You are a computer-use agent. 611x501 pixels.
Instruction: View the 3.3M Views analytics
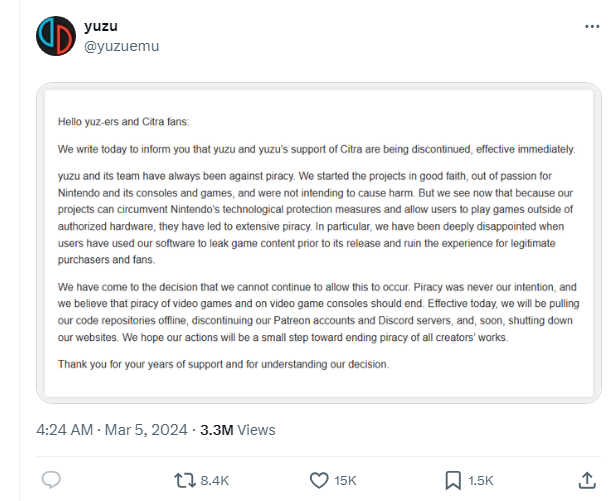[238, 430]
